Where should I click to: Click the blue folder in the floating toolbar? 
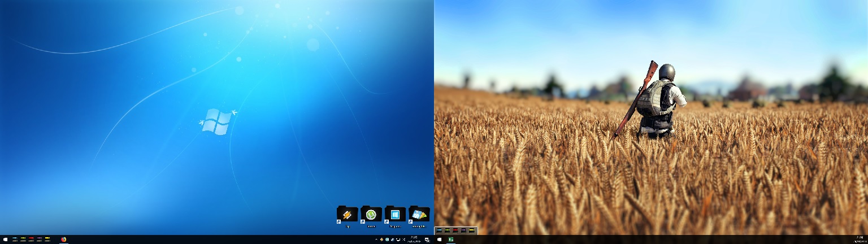click(439, 230)
